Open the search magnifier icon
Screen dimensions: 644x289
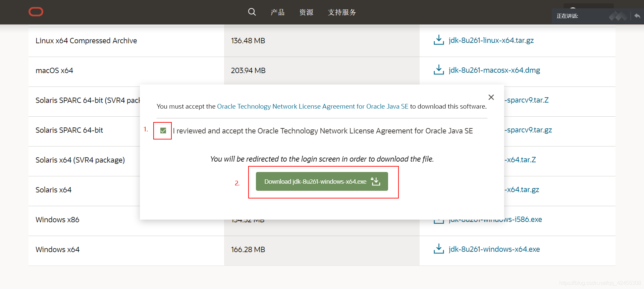coord(252,12)
